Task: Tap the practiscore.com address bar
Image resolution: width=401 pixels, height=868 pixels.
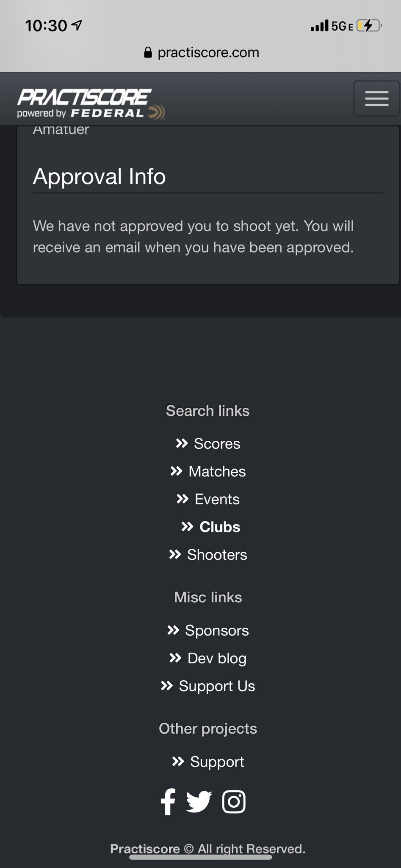Action: (x=202, y=52)
